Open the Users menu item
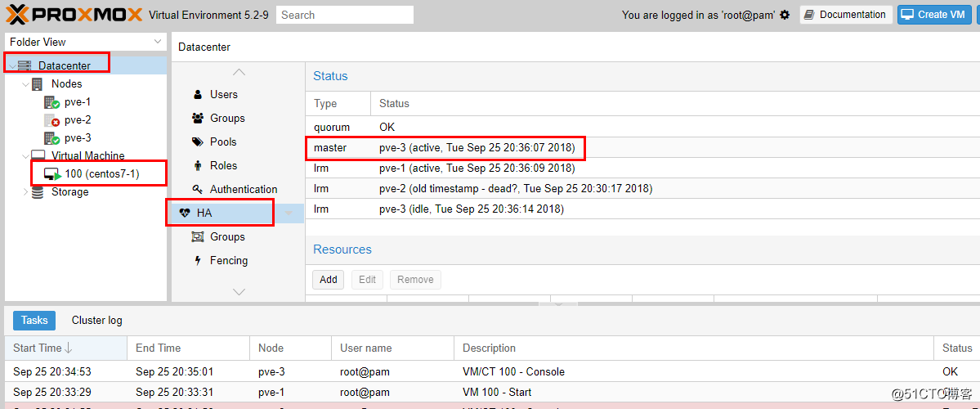The width and height of the screenshot is (980, 409). pos(224,94)
